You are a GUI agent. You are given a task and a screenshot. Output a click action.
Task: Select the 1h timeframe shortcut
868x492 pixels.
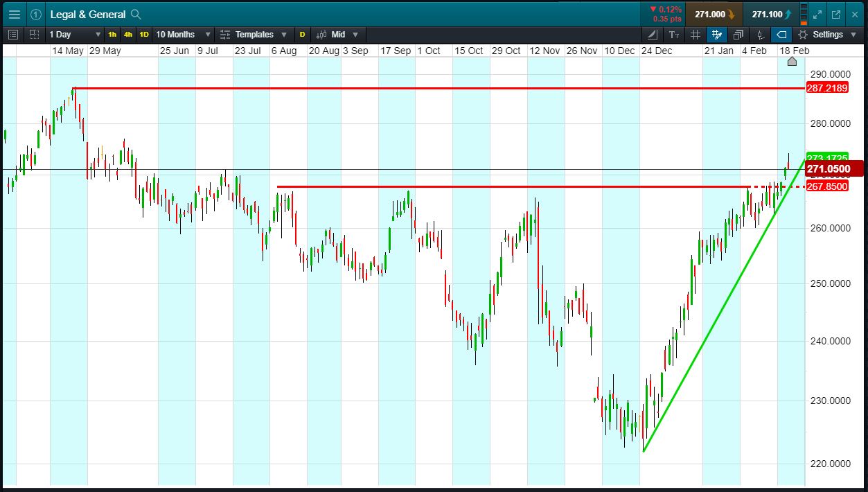[112, 34]
